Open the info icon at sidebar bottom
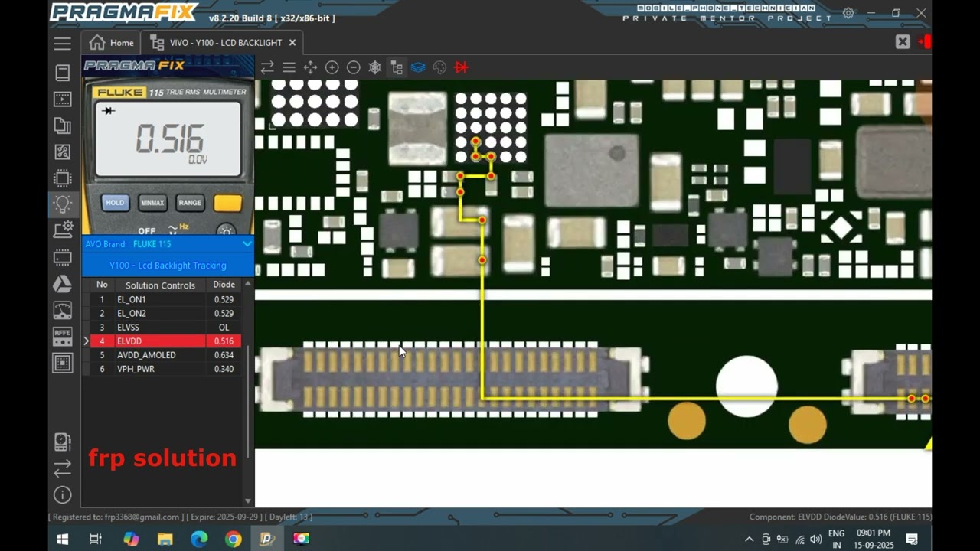The image size is (980, 551). (63, 494)
